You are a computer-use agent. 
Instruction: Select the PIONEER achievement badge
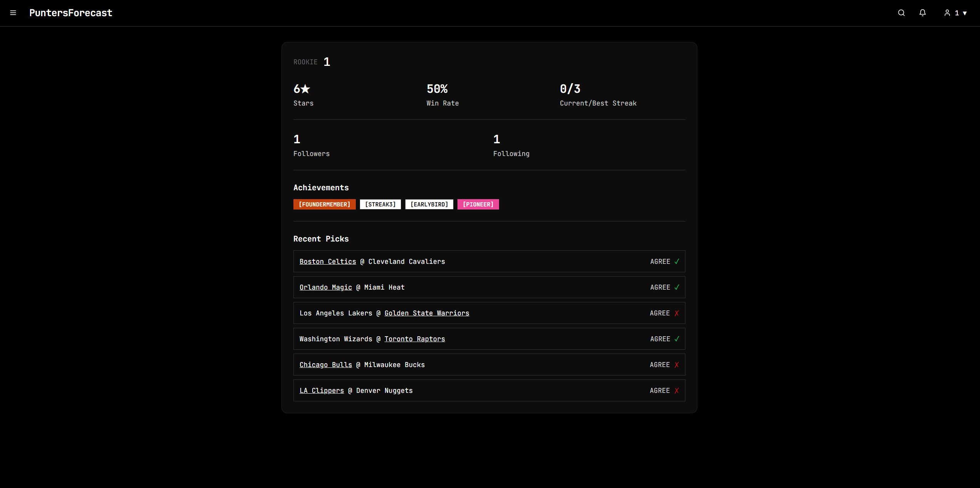coord(478,205)
